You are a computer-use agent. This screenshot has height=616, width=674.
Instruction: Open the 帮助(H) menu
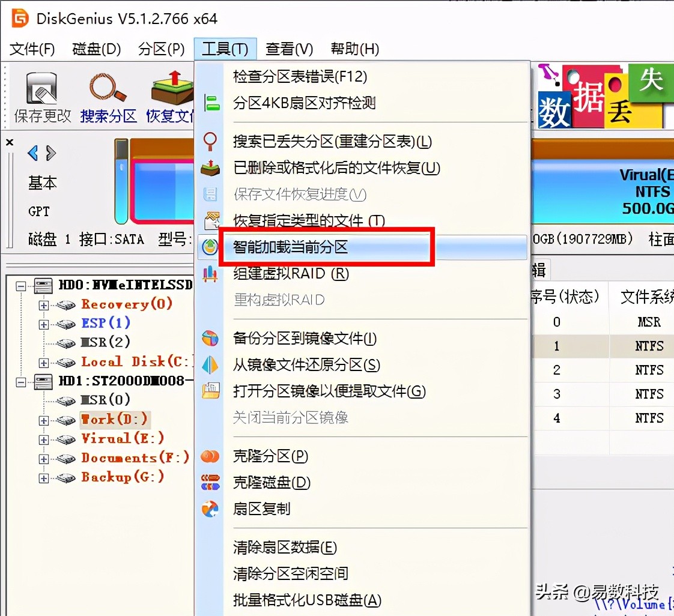pyautogui.click(x=354, y=49)
